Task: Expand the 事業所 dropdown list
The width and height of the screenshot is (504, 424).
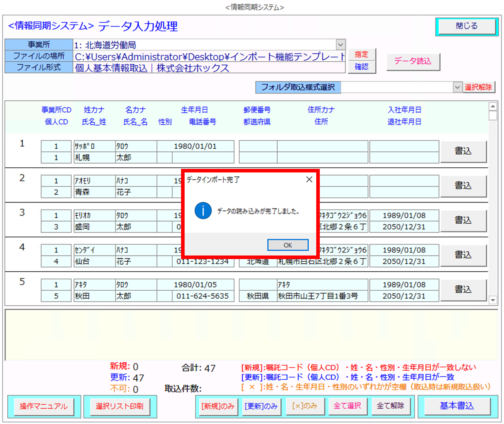Action: 340,45
